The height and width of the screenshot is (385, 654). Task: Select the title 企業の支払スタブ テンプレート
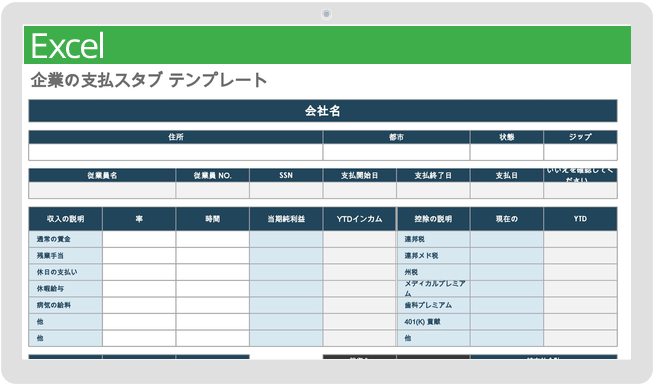click(149, 80)
